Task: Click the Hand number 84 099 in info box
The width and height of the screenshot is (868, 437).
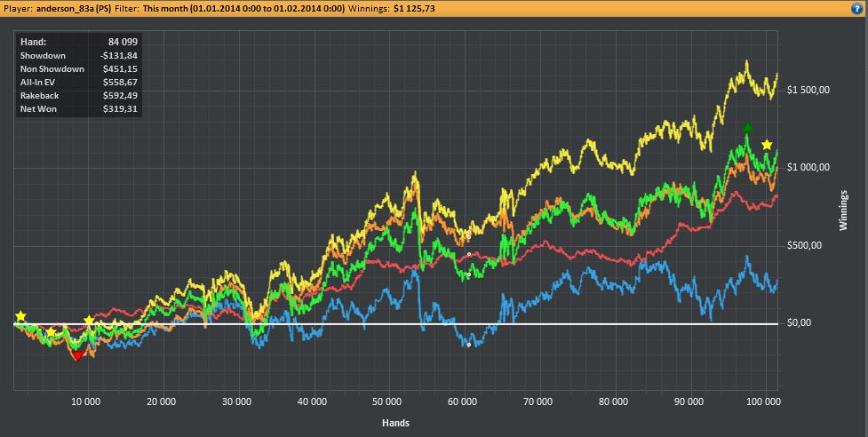Action: click(x=123, y=42)
